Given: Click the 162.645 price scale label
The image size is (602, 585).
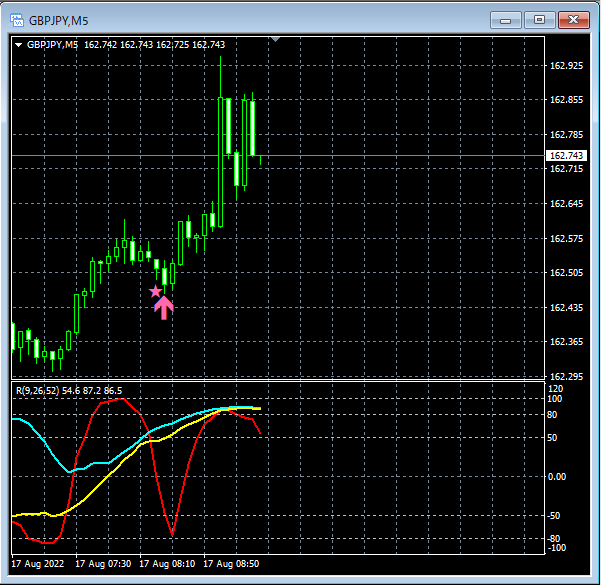Looking at the screenshot, I should click(566, 203).
